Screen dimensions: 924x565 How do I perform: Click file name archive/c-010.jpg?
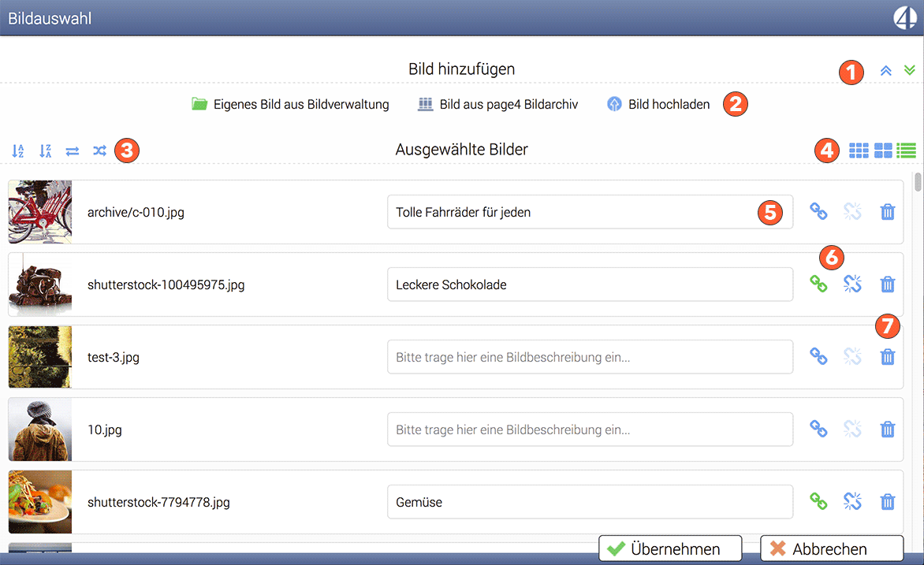pos(136,212)
